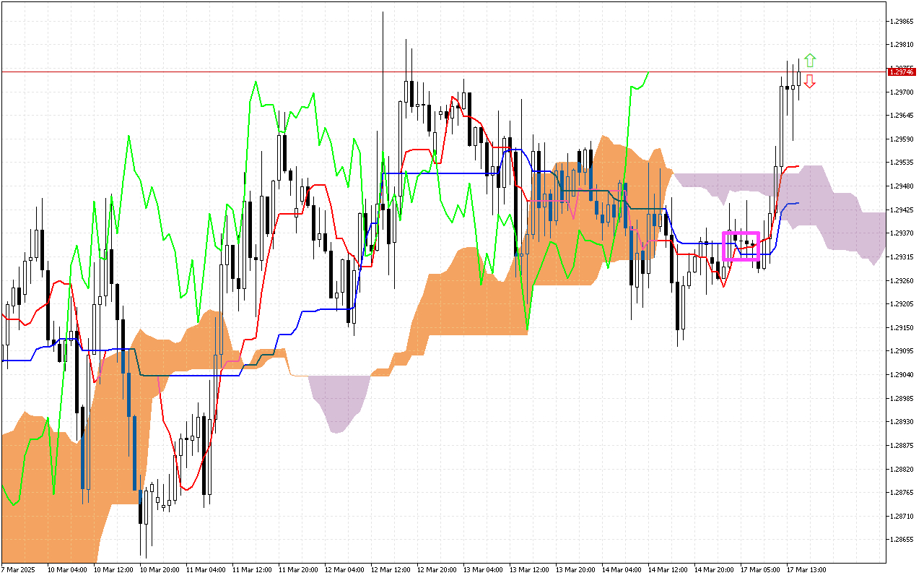924x578 pixels.
Task: Select the 1.28655 price level label
Action: click(902, 540)
